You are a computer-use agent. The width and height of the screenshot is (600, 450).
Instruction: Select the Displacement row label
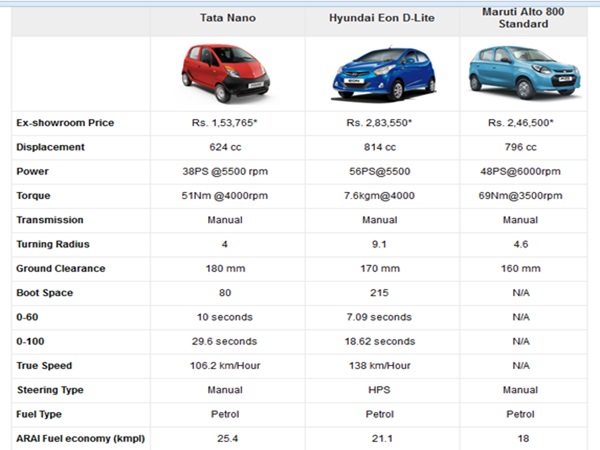50,147
